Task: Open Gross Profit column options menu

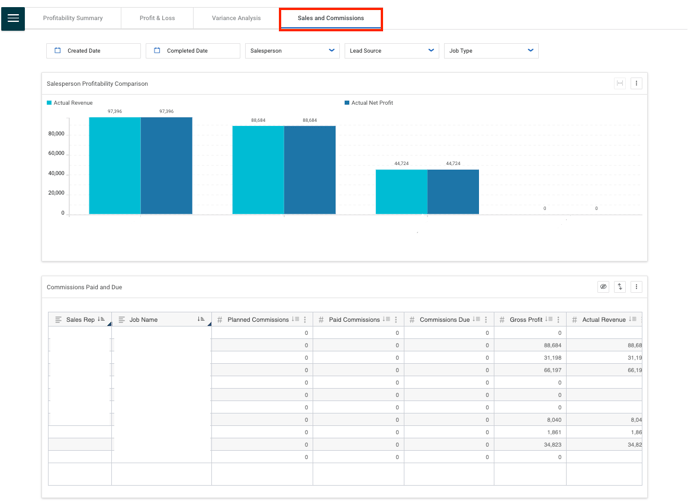Action: 558,320
